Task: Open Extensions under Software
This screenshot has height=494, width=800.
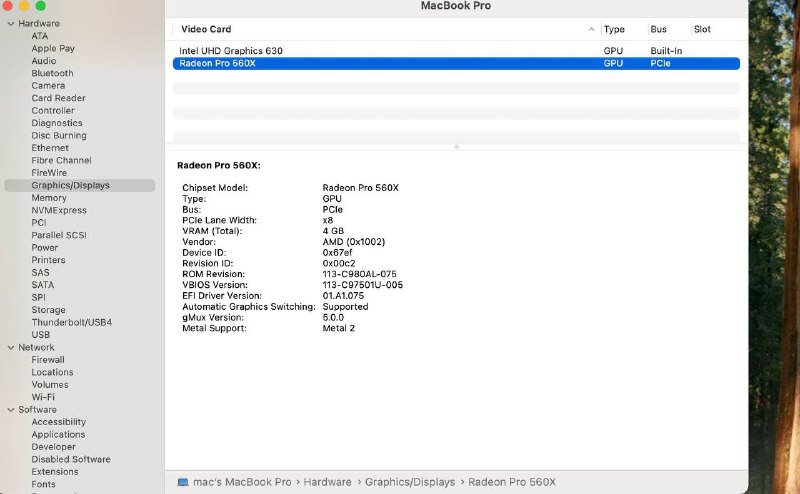Action: pyautogui.click(x=55, y=472)
